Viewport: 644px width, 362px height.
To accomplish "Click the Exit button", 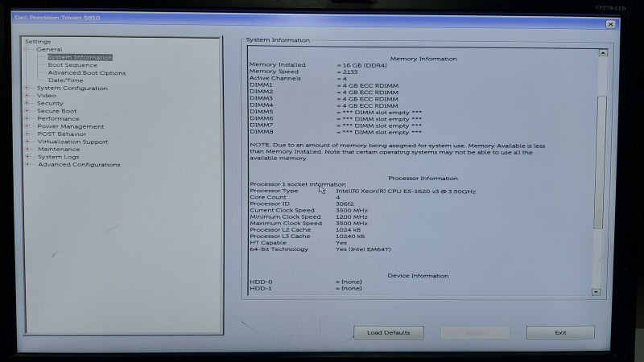I will 560,332.
